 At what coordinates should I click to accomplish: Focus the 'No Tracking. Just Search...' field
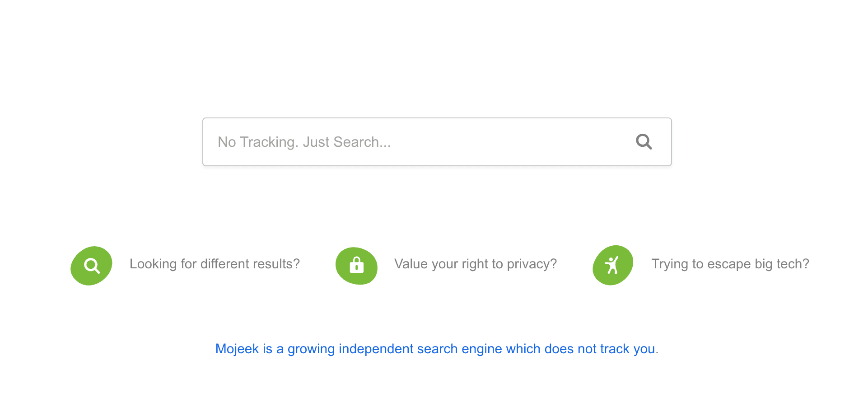pyautogui.click(x=437, y=142)
